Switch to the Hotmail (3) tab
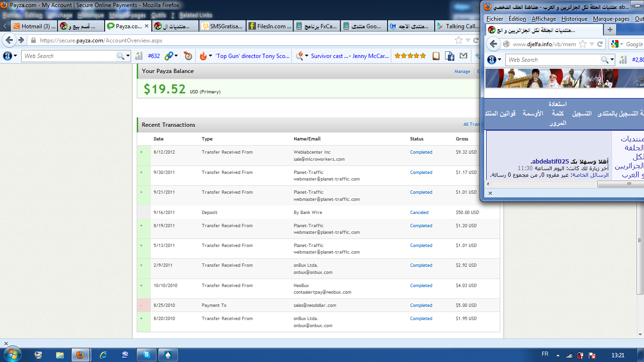 (x=33, y=26)
